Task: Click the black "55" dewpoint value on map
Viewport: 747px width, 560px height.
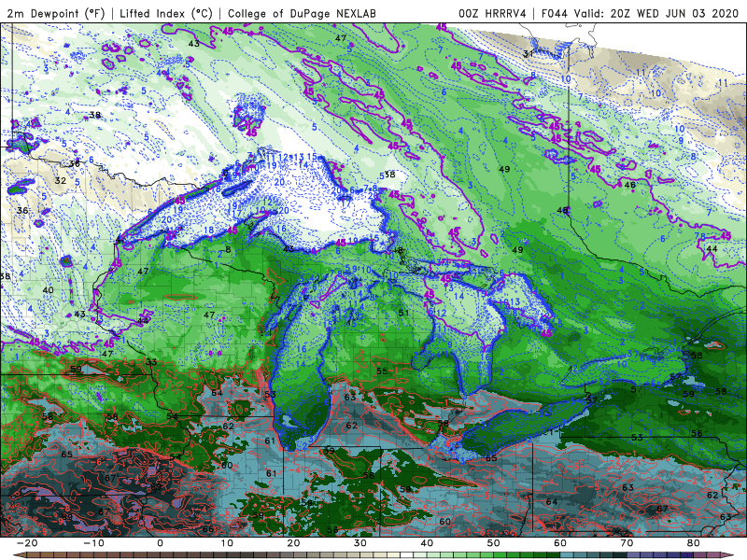Action: tap(382, 371)
